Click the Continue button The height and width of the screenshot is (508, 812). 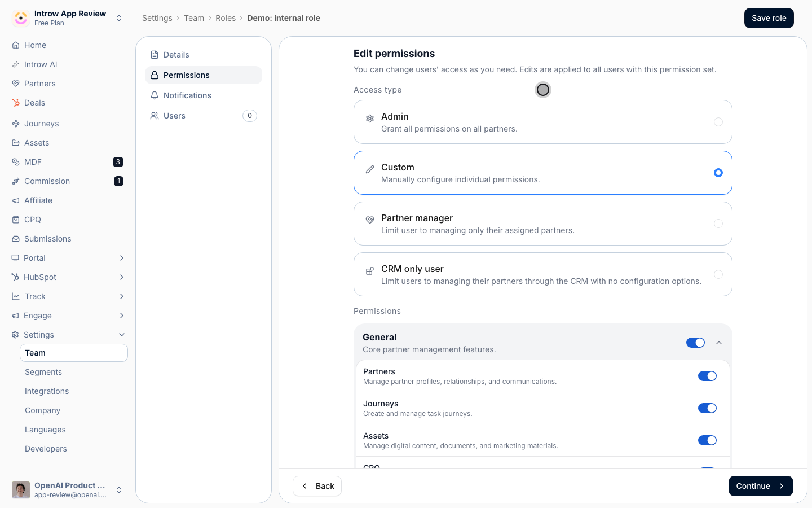tap(761, 486)
